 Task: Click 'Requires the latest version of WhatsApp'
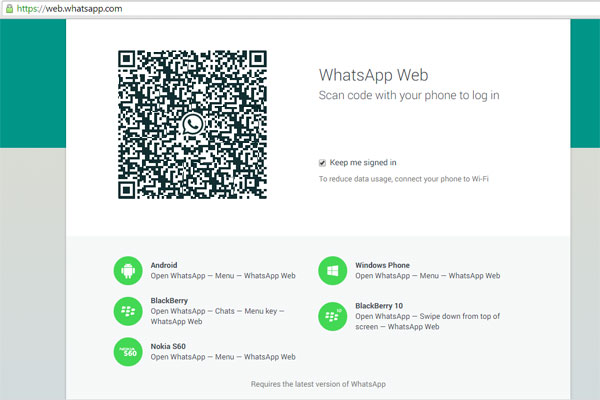click(318, 384)
